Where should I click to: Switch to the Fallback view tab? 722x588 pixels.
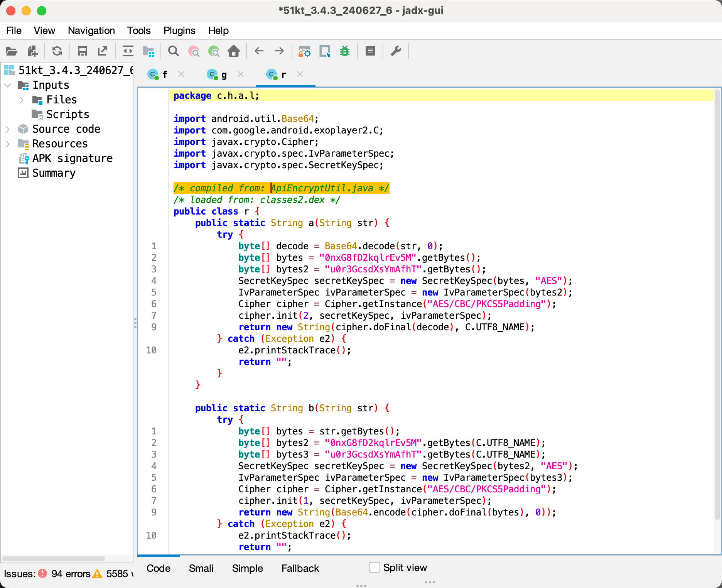(300, 568)
